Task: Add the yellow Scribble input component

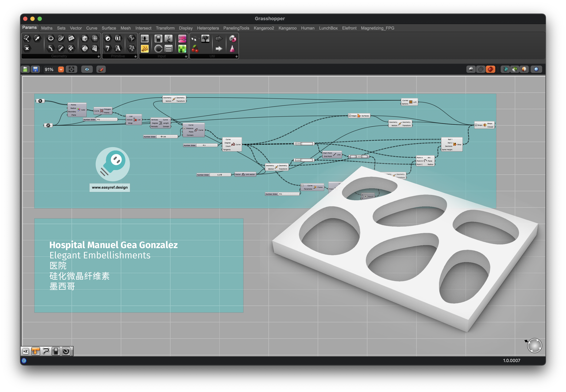Action: [x=145, y=49]
